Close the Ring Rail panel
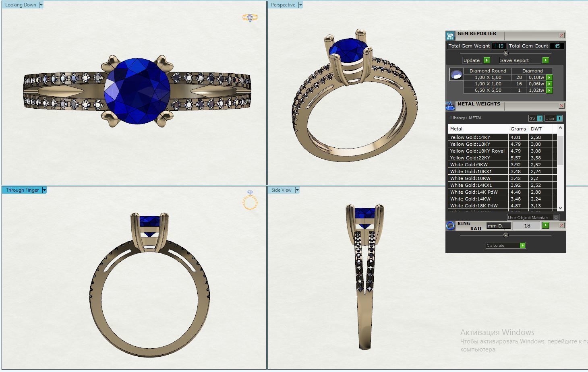 click(x=561, y=225)
